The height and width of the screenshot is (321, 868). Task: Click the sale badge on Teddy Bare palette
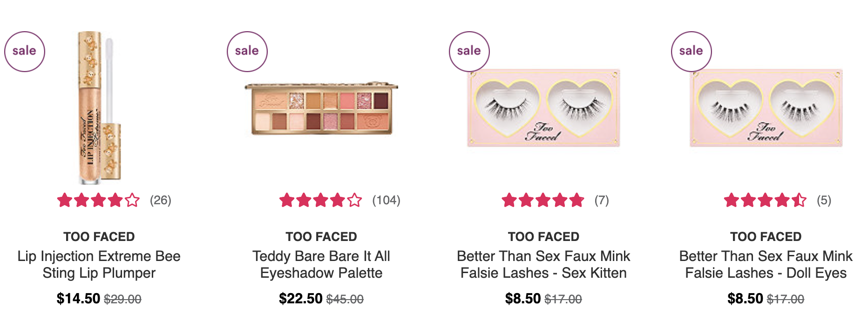[247, 52]
